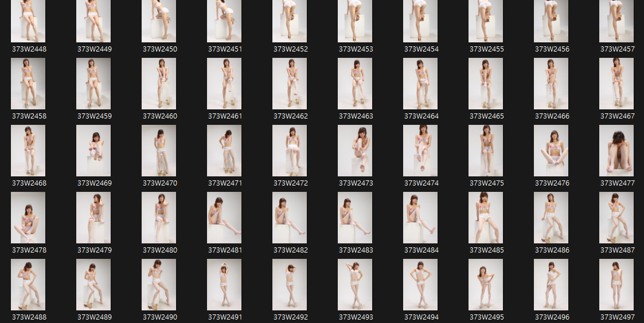Viewport: 644px width, 323px height.
Task: Select thumbnail 373W2489
Action: click(93, 285)
